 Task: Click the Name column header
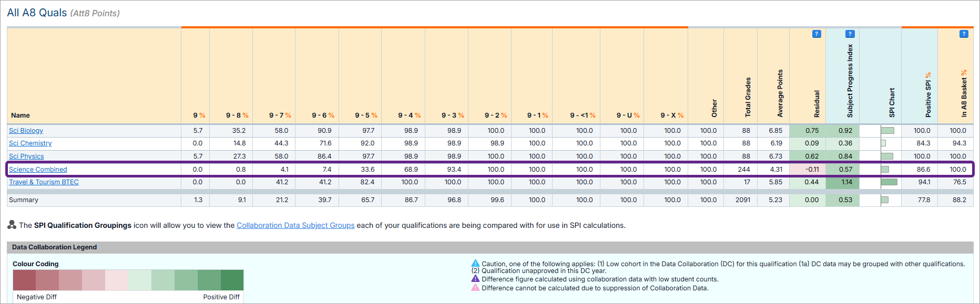coord(21,116)
